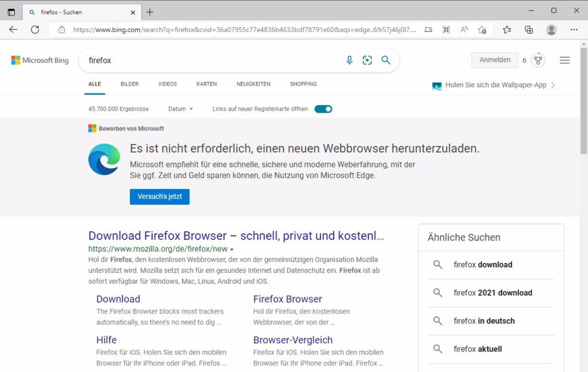Start Read Aloud from address bar
Viewport: 588px width, 372px height.
pos(464,30)
